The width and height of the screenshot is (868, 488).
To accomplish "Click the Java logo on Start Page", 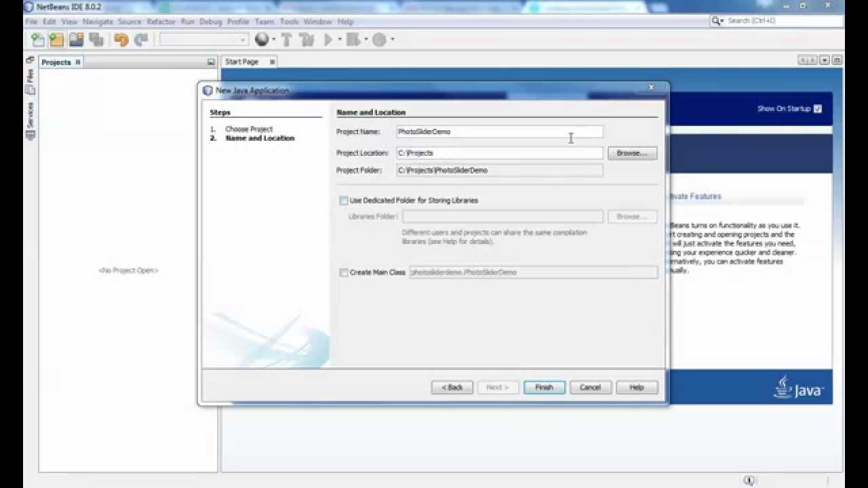I will click(x=799, y=387).
